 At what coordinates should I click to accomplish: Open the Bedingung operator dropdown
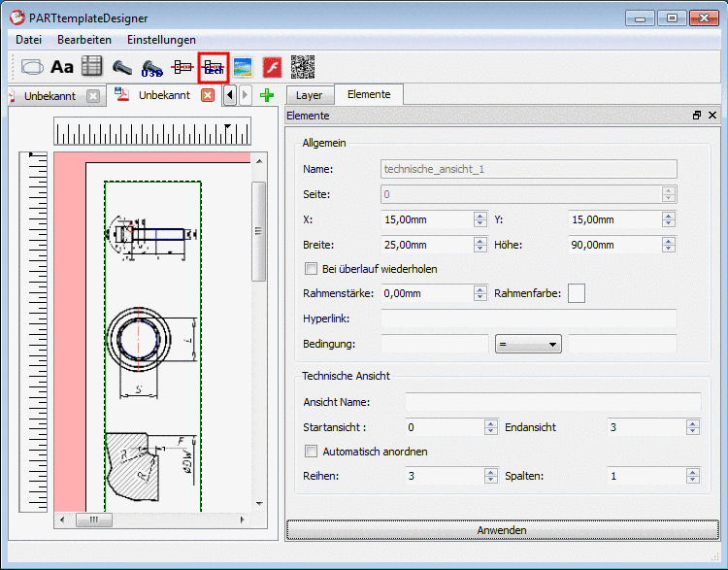pos(529,344)
